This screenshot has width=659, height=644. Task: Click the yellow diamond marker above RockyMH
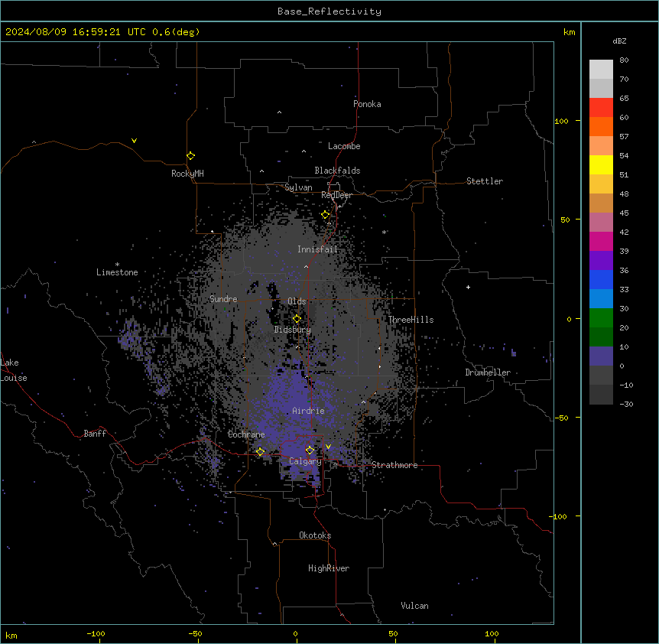coord(190,156)
